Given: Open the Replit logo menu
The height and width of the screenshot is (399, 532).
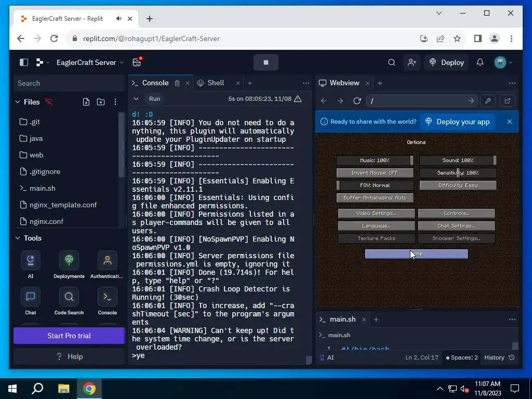Looking at the screenshot, I should point(43,62).
